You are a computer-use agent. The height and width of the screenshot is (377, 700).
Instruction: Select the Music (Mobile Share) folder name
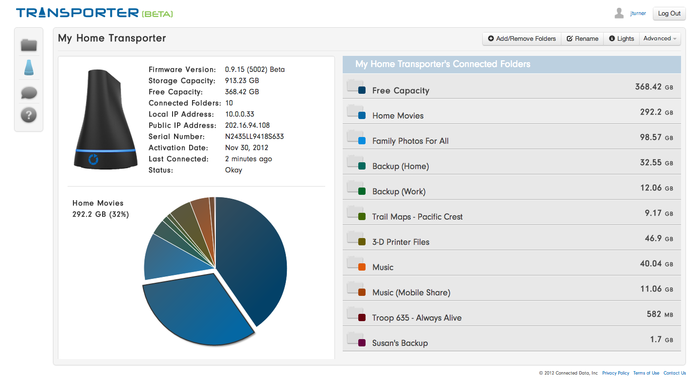point(411,293)
